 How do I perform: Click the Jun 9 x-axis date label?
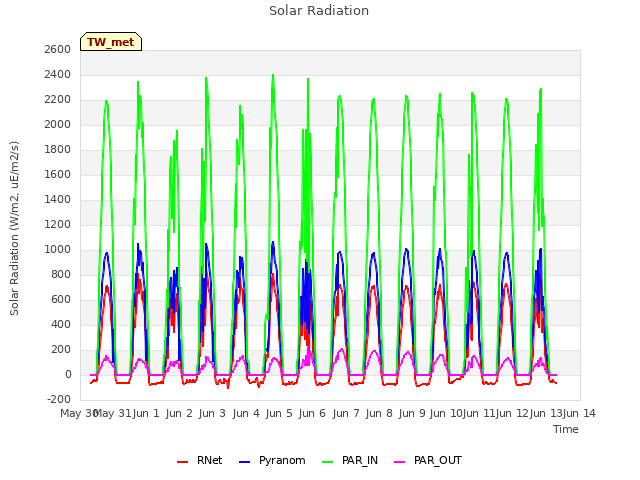[x=412, y=413]
